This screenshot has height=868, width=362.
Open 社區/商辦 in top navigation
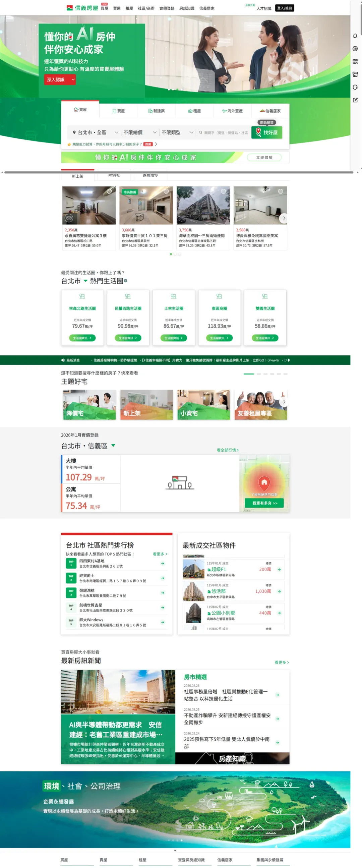pyautogui.click(x=146, y=8)
